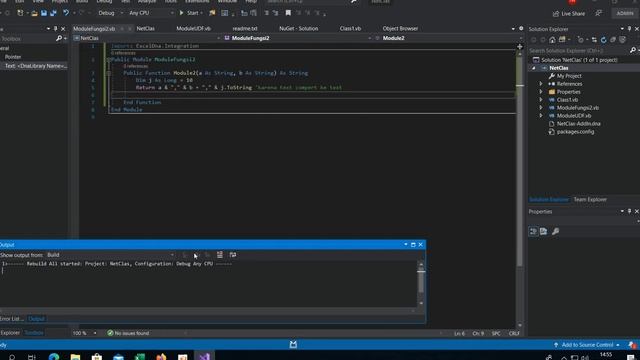Click the Save All toolbar icon
This screenshot has height=360, width=640.
click(53, 13)
